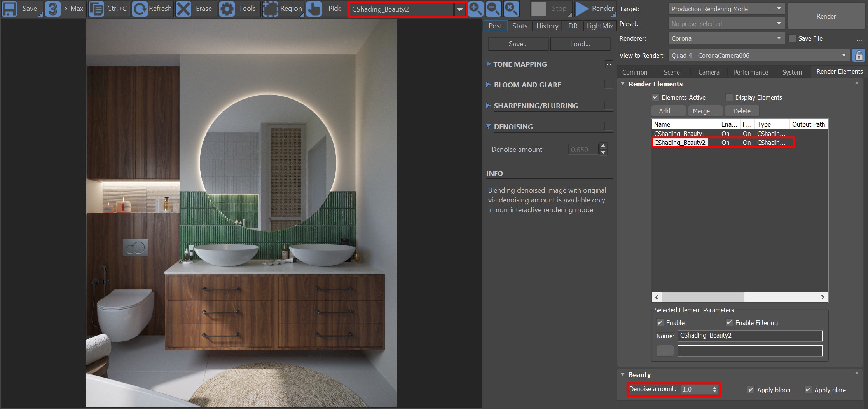Click the Erase X icon
868x409 pixels.
click(x=183, y=9)
